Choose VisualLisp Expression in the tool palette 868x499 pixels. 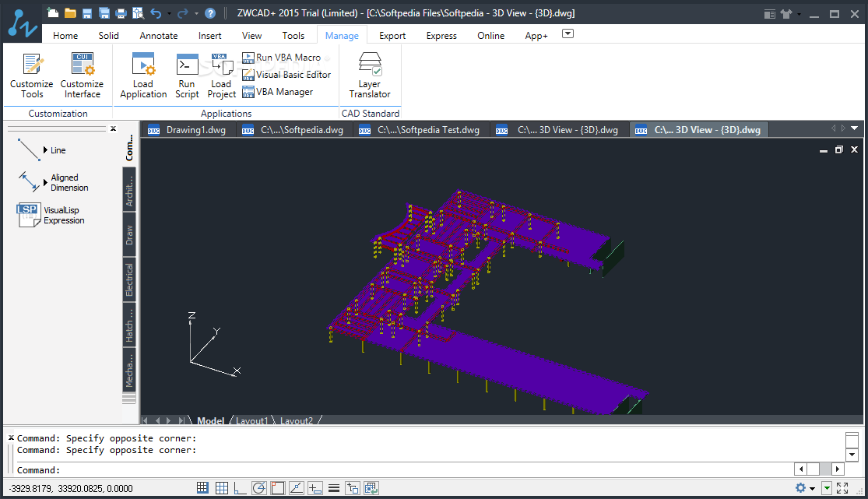click(x=51, y=216)
